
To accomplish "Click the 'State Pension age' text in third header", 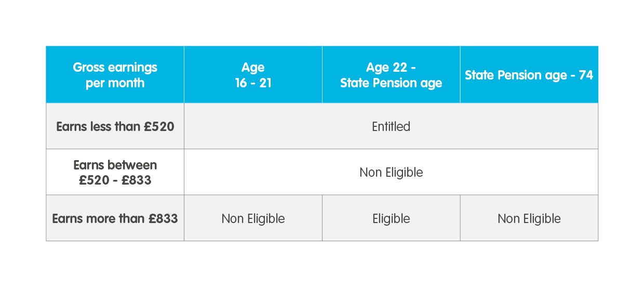I will pyautogui.click(x=391, y=83).
